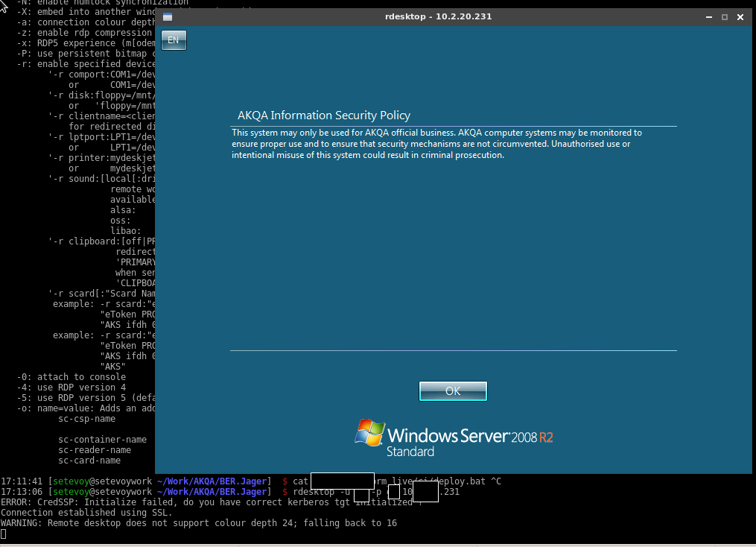Click 'sc-csp-name' in the terminal

pyautogui.click(x=87, y=419)
